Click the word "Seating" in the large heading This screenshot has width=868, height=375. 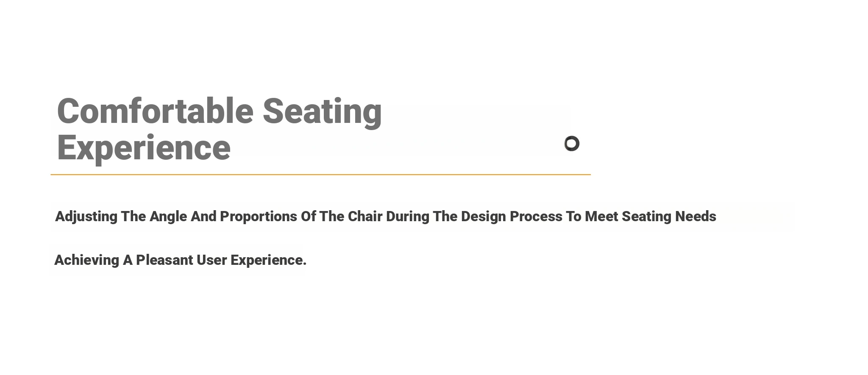tap(322, 112)
